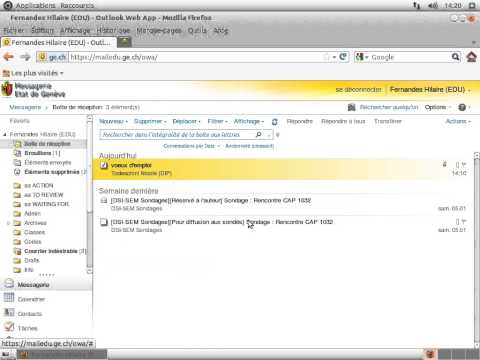Expand the Archives folder

8,223
